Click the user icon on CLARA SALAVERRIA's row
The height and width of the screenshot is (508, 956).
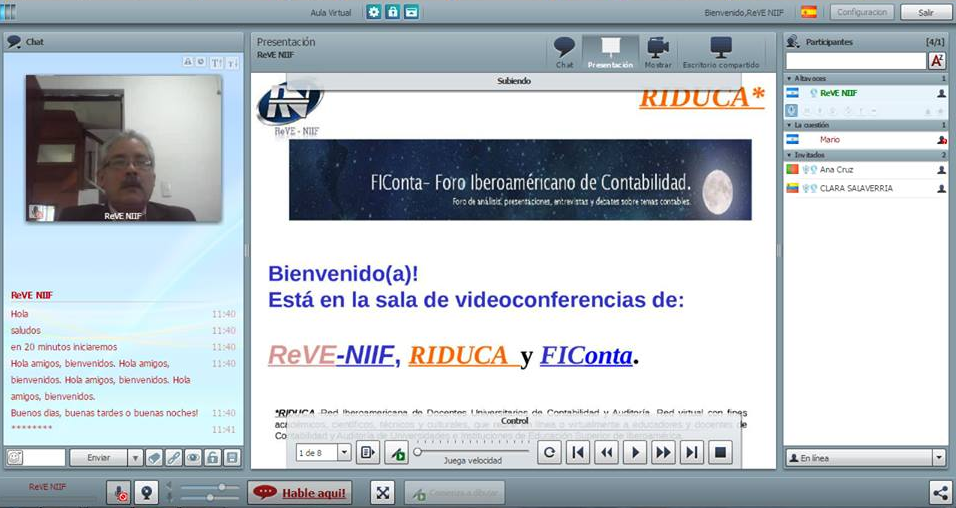point(941,188)
